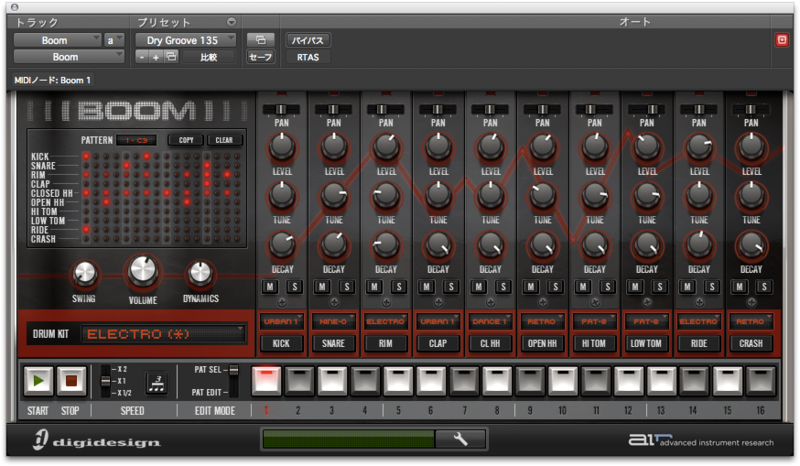This screenshot has width=800, height=466.
Task: Click the CRASH channel output icon below mute
Action: [751, 303]
